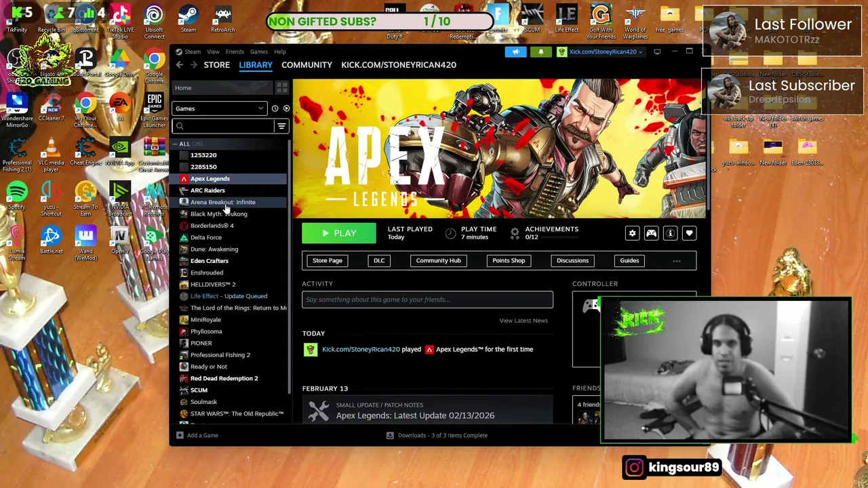This screenshot has height=488, width=868.
Task: Toggle ready-to-play filter icon
Action: point(286,108)
